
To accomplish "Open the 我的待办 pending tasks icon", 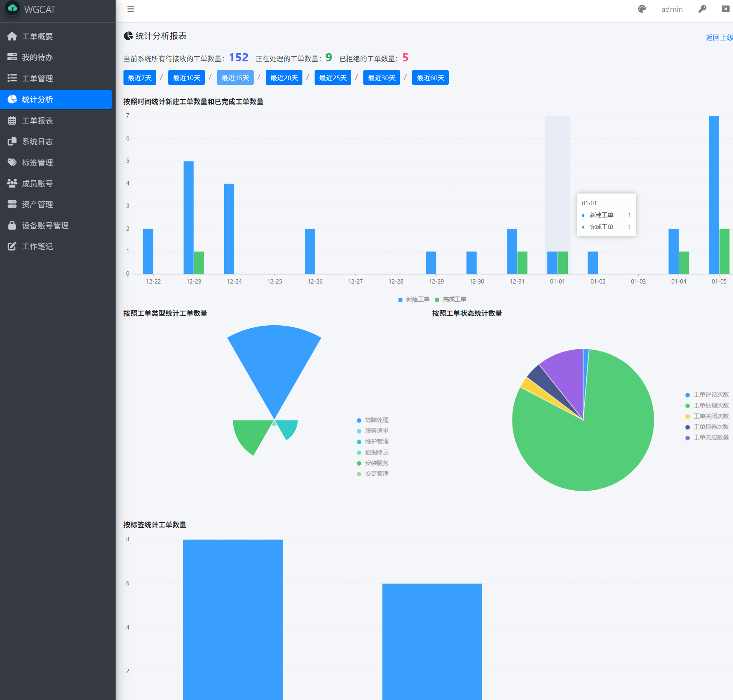I will click(x=12, y=57).
